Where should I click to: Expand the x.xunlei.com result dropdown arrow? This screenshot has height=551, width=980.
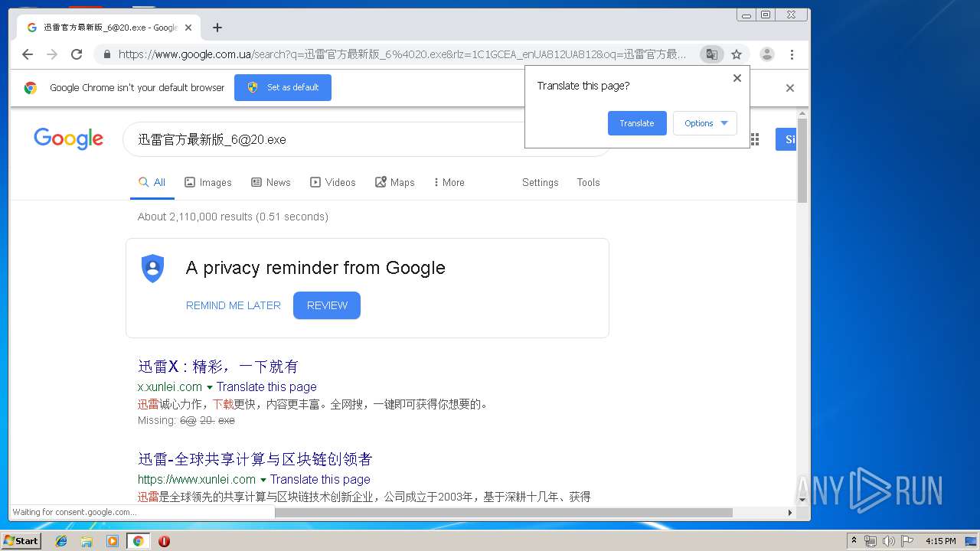tap(210, 387)
